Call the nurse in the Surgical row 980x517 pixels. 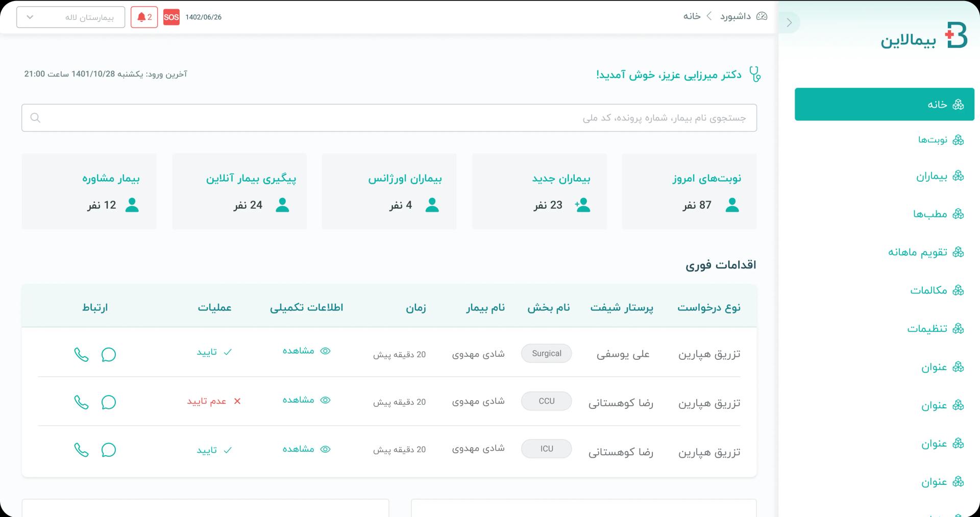coord(81,355)
